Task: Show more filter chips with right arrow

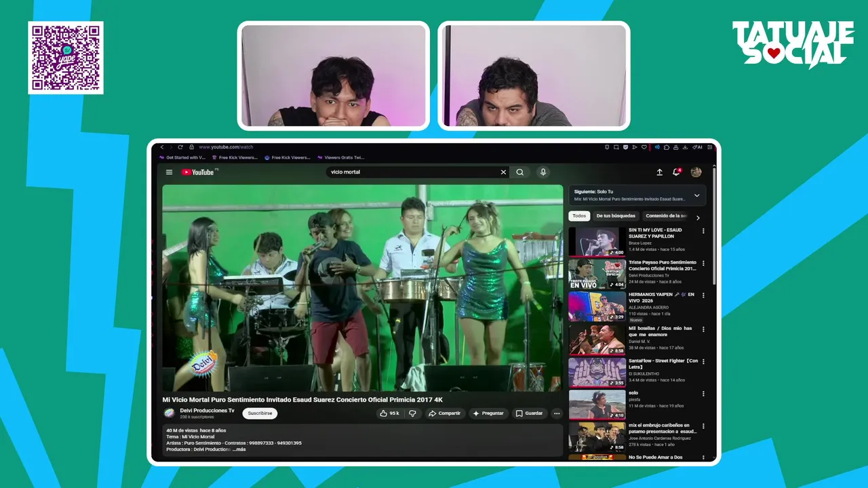Action: coord(698,217)
